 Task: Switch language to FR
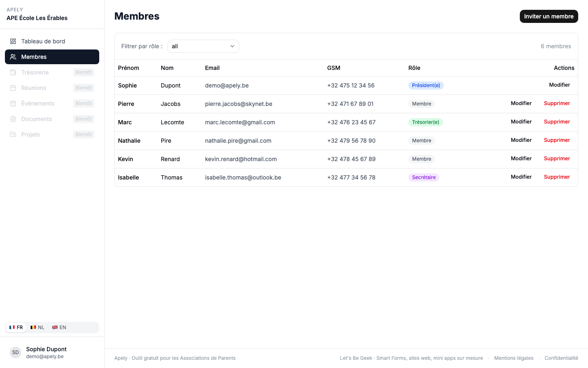tap(16, 328)
